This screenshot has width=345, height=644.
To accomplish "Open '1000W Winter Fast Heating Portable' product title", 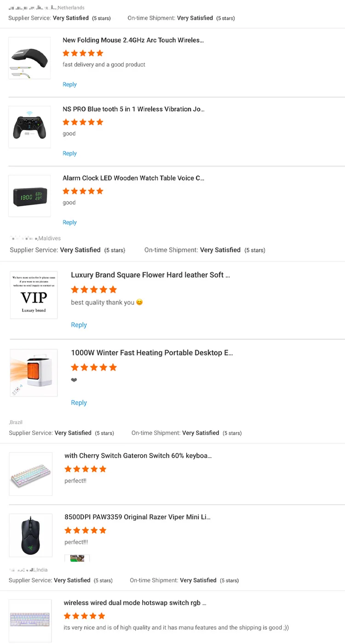I will (x=152, y=353).
